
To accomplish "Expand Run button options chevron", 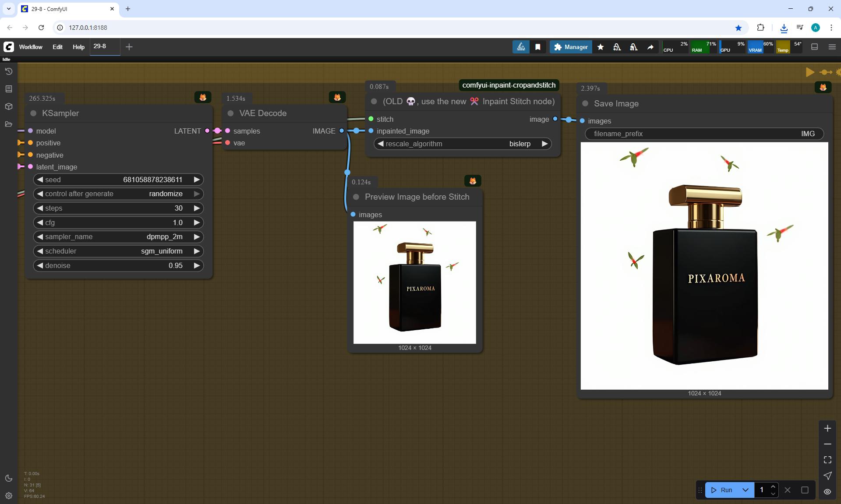I will [x=746, y=490].
